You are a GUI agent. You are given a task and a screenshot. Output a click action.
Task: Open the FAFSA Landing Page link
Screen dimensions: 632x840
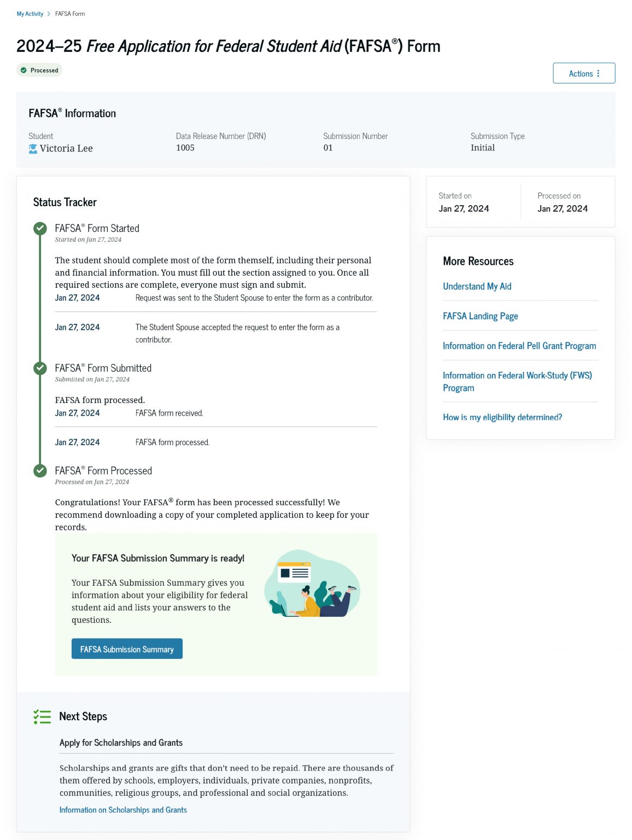coord(480,316)
